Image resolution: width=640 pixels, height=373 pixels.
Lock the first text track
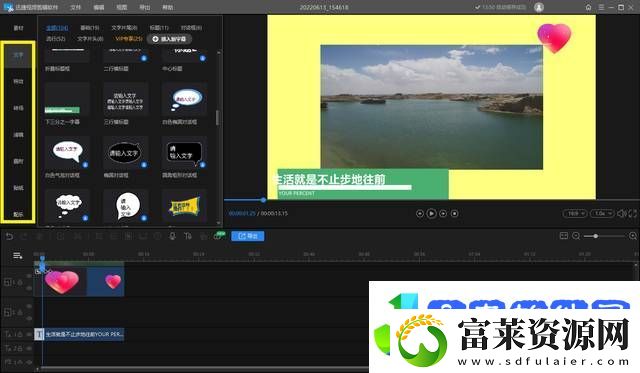20,334
